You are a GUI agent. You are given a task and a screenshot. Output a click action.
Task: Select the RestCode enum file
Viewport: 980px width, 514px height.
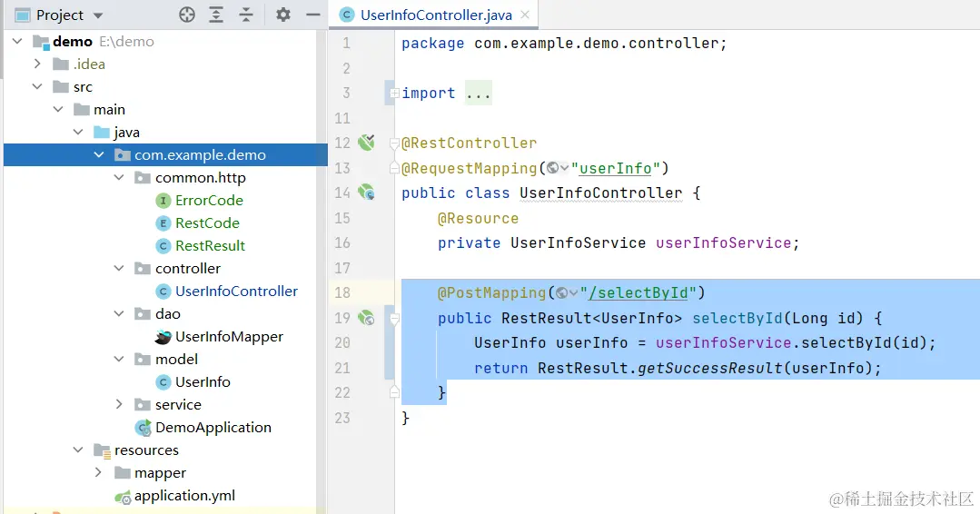207,223
